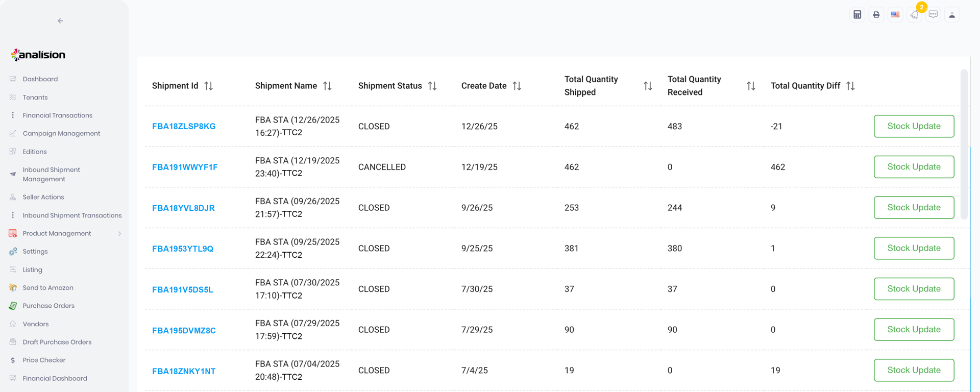Screen dimensions: 980x392
Task: Open notifications bell with badge 2
Action: (x=914, y=15)
